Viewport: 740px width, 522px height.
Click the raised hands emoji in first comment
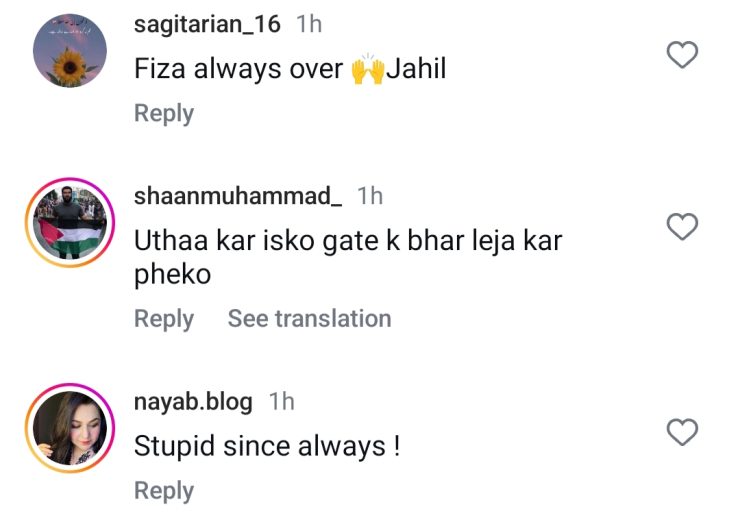pyautogui.click(x=367, y=70)
